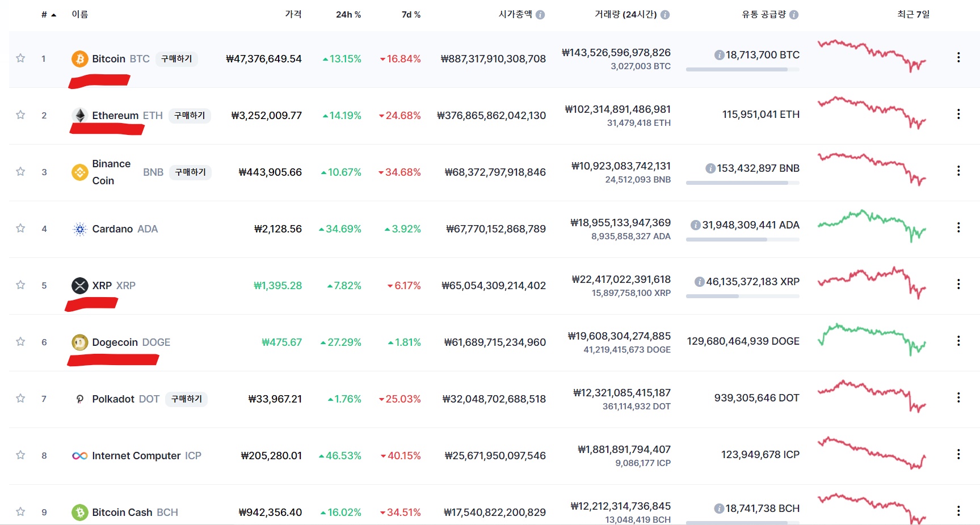This screenshot has height=525, width=980.
Task: Sort by the 7d % column header
Action: point(411,15)
